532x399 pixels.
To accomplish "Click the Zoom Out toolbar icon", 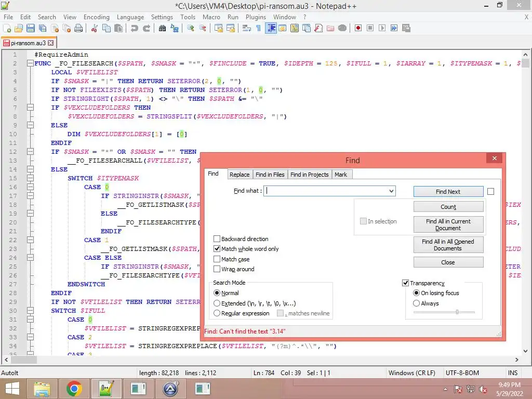I will (x=203, y=28).
